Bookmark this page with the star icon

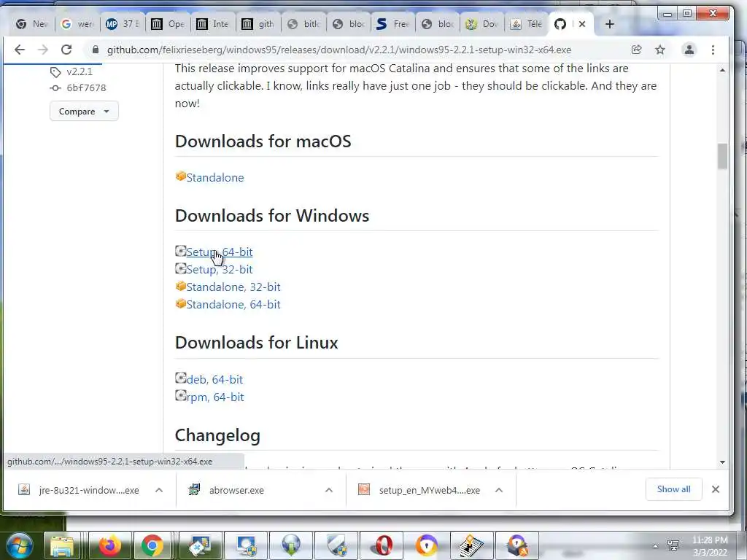pyautogui.click(x=659, y=50)
